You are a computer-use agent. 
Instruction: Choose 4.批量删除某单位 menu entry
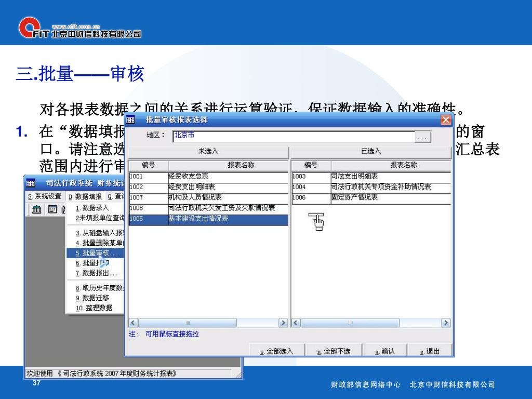pos(95,243)
